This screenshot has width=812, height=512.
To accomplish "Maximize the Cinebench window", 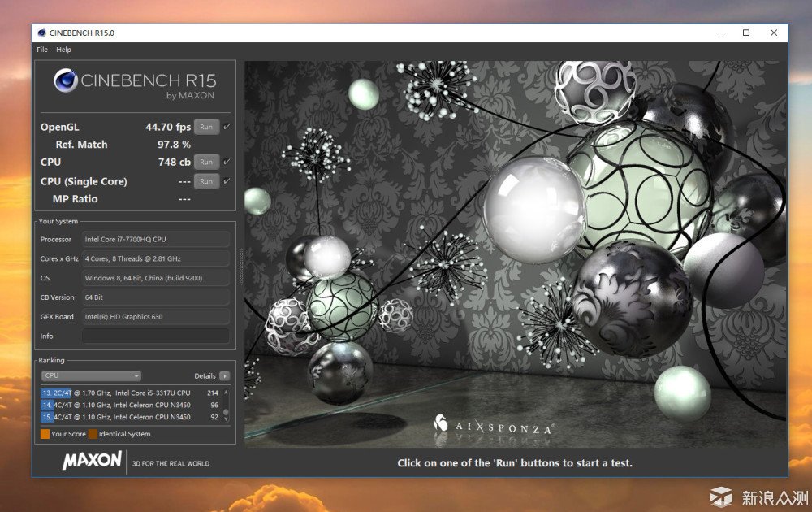I will coord(746,33).
